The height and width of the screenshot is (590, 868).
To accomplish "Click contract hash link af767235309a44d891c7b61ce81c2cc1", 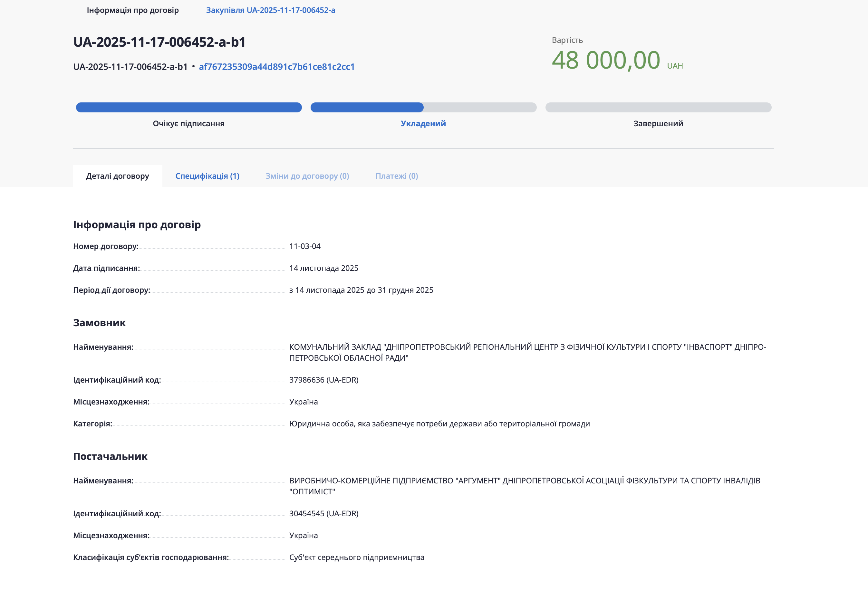I will pyautogui.click(x=276, y=67).
